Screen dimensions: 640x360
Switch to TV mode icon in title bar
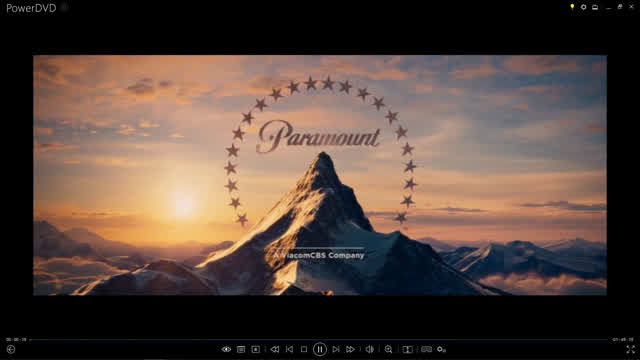point(595,7)
